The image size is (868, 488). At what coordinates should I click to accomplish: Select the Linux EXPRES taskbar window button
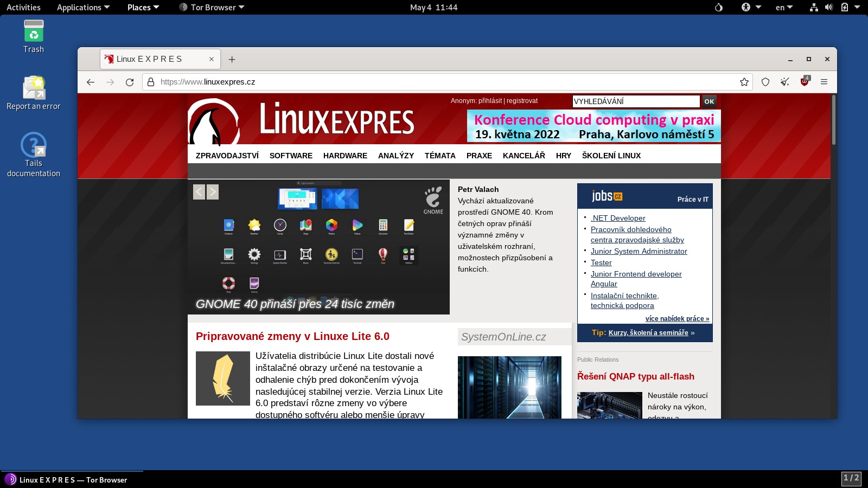pyautogui.click(x=72, y=480)
